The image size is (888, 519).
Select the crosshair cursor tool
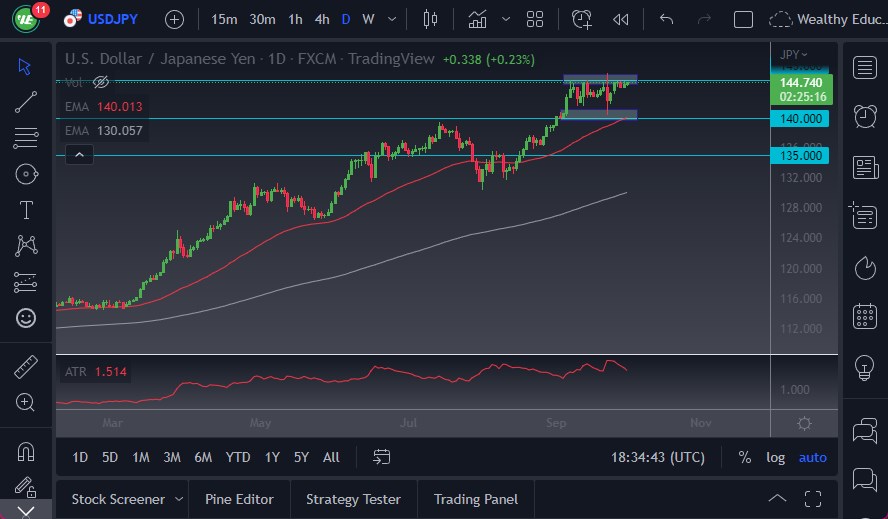pyautogui.click(x=26, y=66)
